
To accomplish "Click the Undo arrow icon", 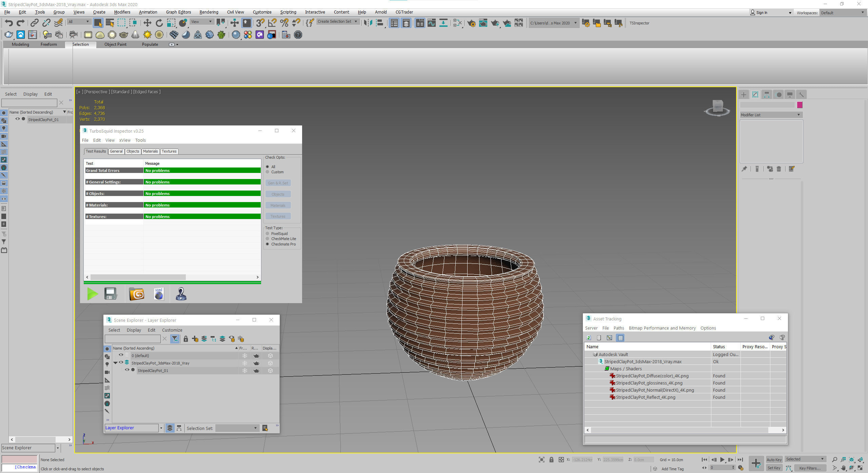I will tap(9, 23).
